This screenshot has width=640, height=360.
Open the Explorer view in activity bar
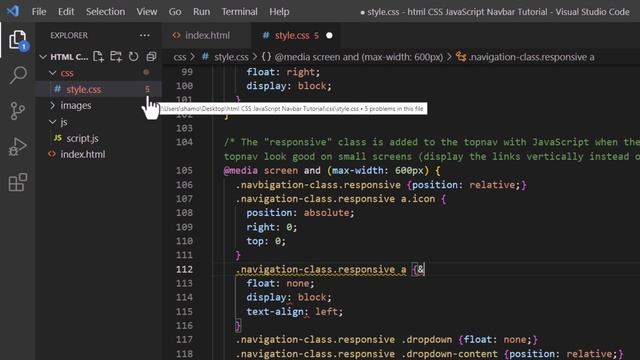(x=18, y=40)
